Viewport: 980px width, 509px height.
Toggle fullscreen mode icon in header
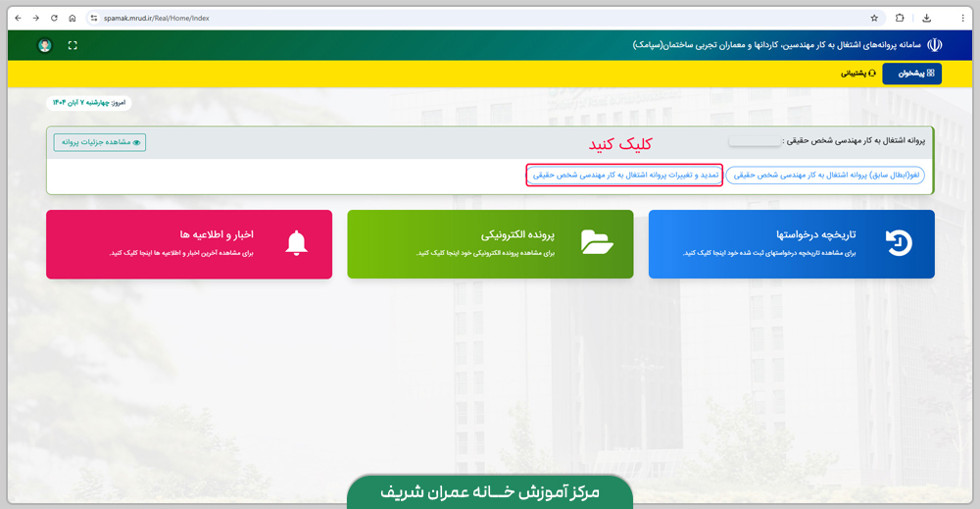(73, 46)
